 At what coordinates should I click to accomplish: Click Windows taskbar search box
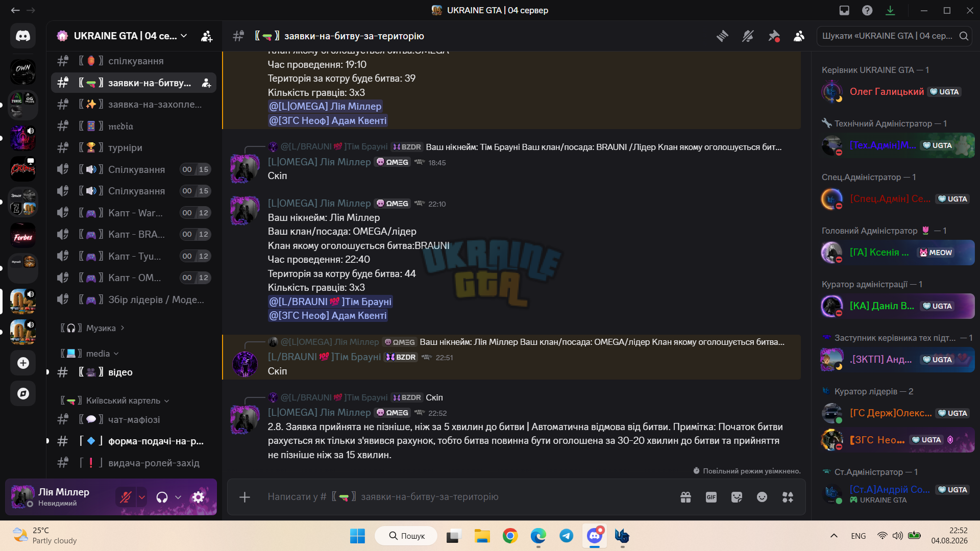[406, 536]
